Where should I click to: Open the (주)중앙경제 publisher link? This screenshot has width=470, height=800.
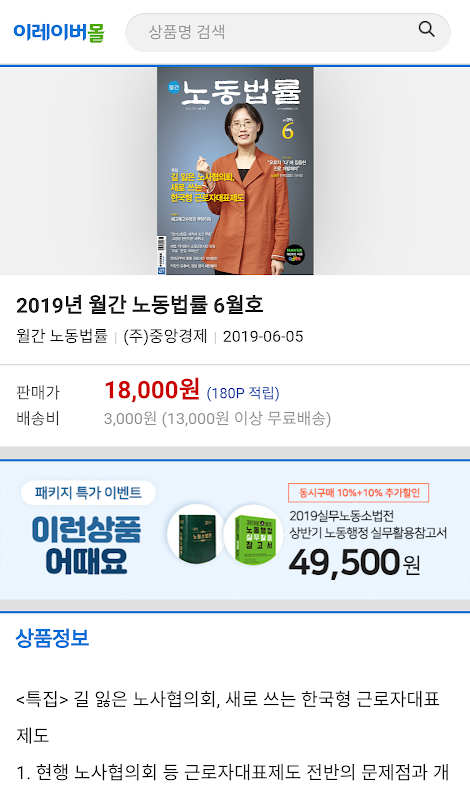point(165,336)
